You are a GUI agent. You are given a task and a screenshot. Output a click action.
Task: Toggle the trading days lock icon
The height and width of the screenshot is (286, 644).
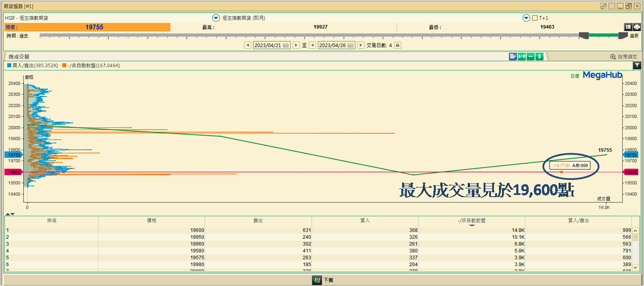click(397, 45)
